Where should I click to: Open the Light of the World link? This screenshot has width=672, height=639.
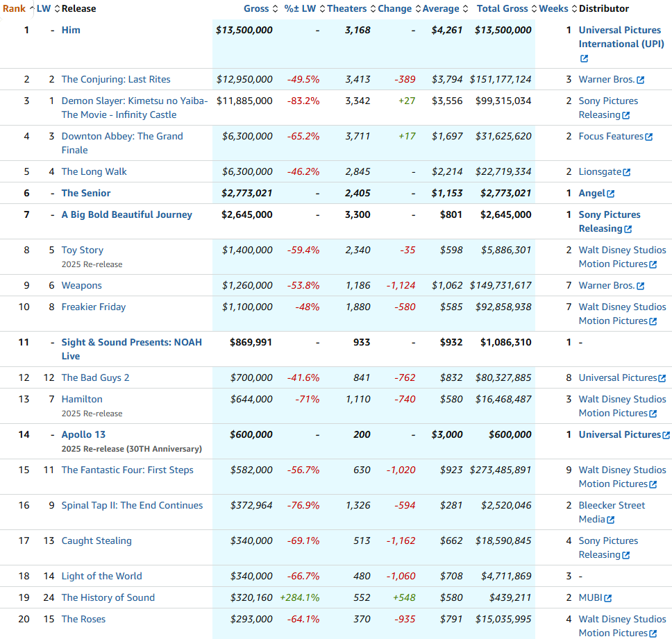pos(101,576)
